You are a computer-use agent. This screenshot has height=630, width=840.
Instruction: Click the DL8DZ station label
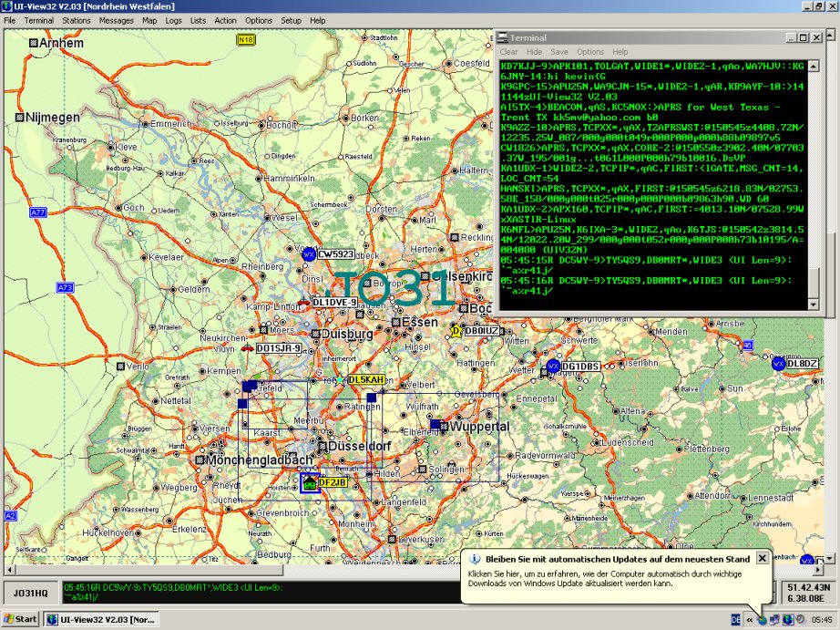[x=803, y=364]
